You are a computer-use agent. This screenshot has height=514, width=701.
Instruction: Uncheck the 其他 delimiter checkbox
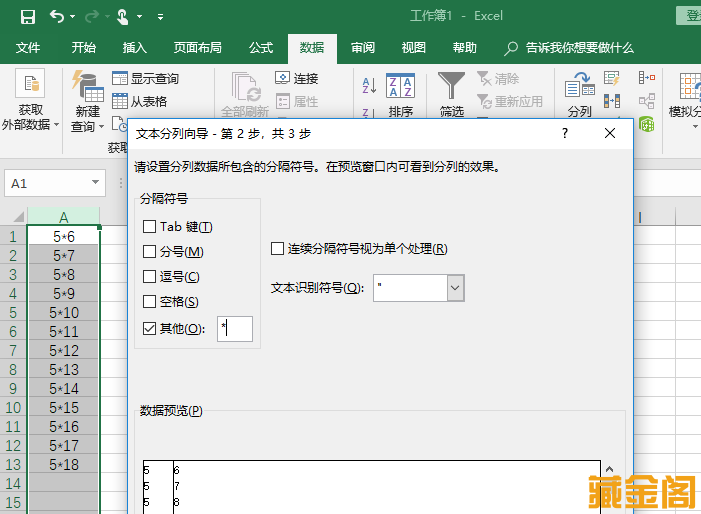point(149,329)
